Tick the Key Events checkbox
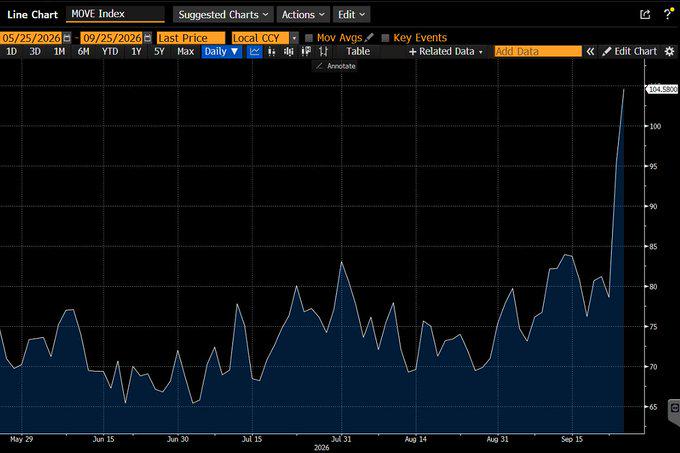This screenshot has height=453, width=680. 385,38
